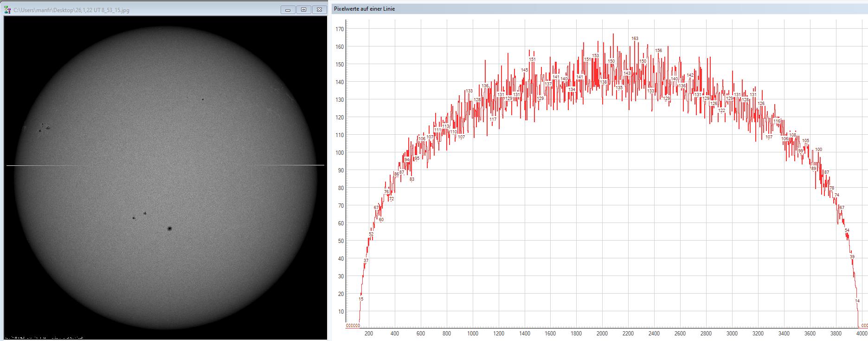The width and height of the screenshot is (868, 341).
Task: Click the 2000 tick on the x-axis
Action: click(x=602, y=334)
